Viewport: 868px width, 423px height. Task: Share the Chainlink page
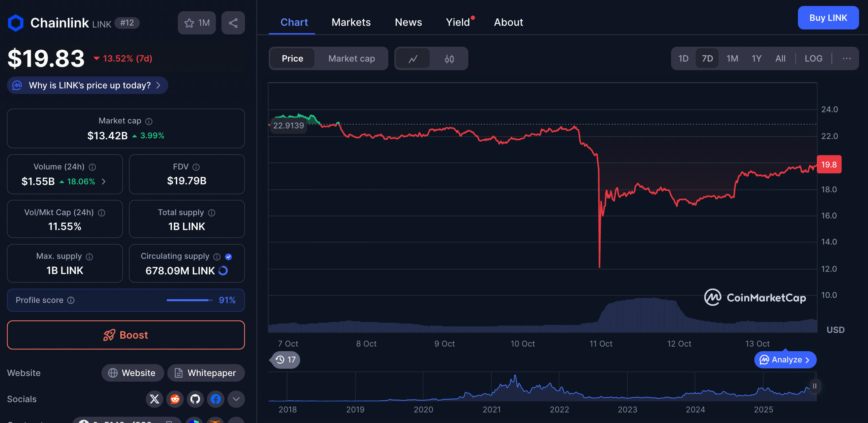[x=233, y=23]
